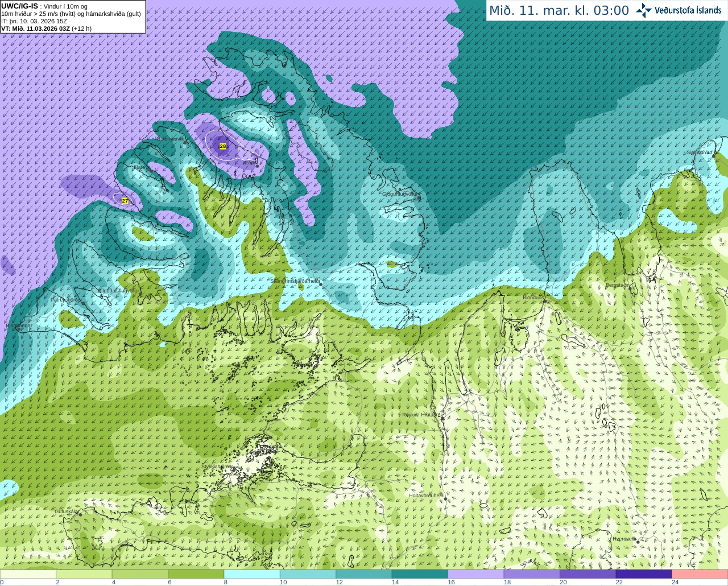Select the Siglufjörður station dot
The height and width of the screenshot is (586, 728).
713,156
